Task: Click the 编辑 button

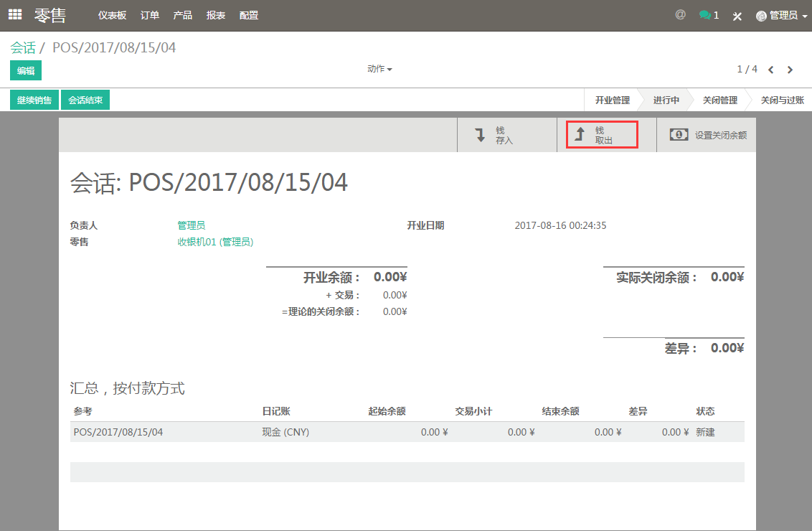Action: point(26,70)
